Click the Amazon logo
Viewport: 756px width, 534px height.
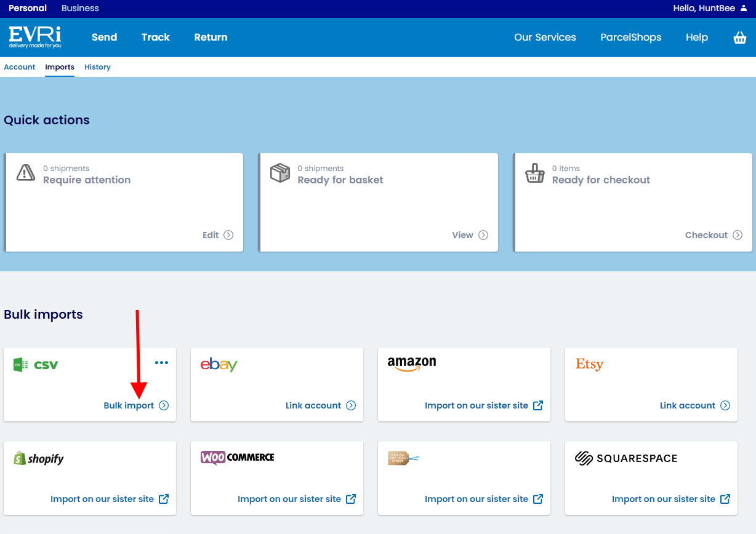(412, 364)
